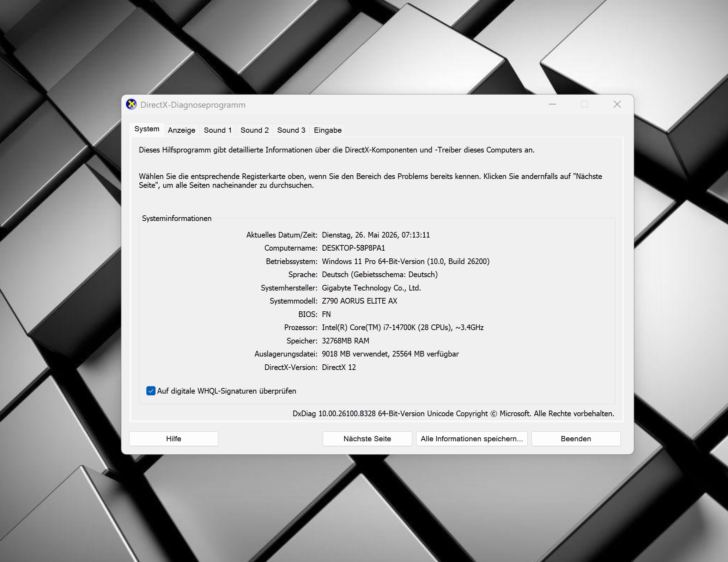728x562 pixels.
Task: Go to the Sound 2 tab
Action: (x=255, y=130)
